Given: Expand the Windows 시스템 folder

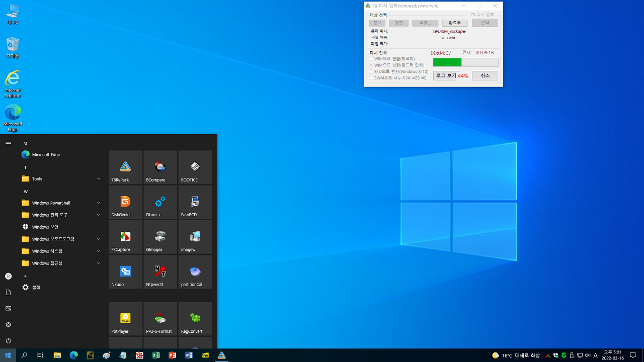Looking at the screenshot, I should [x=61, y=251].
